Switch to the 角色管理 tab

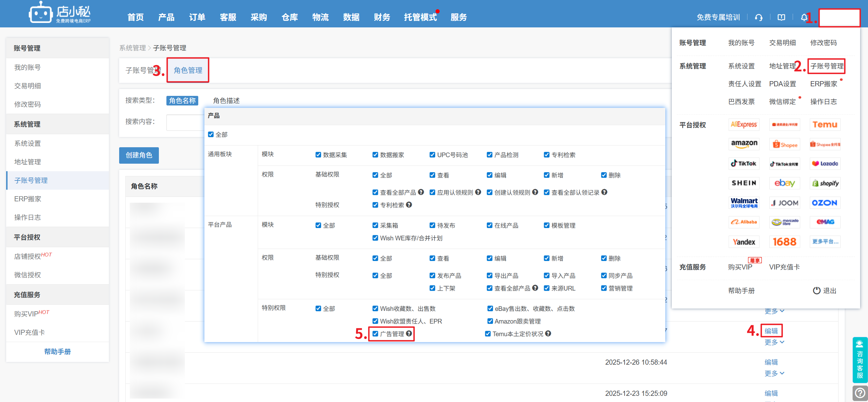(188, 70)
